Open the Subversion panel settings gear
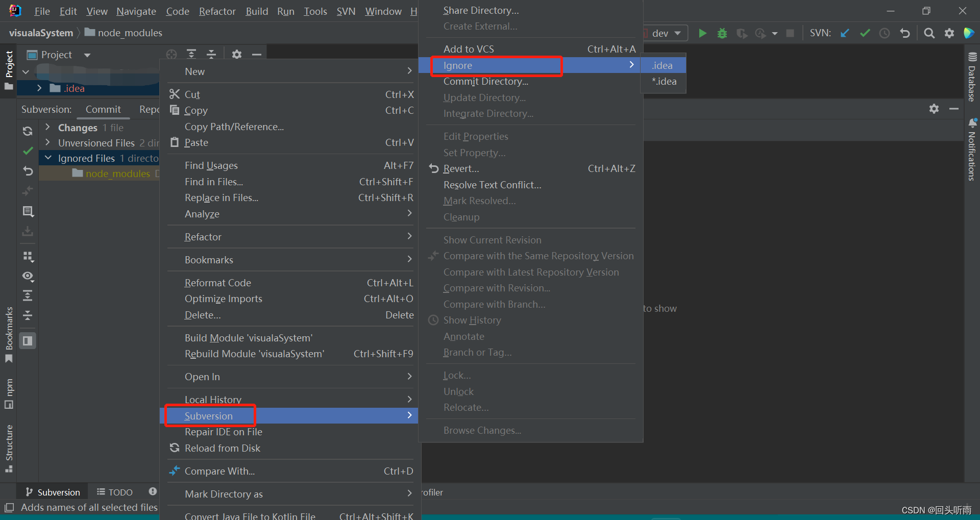 (934, 109)
